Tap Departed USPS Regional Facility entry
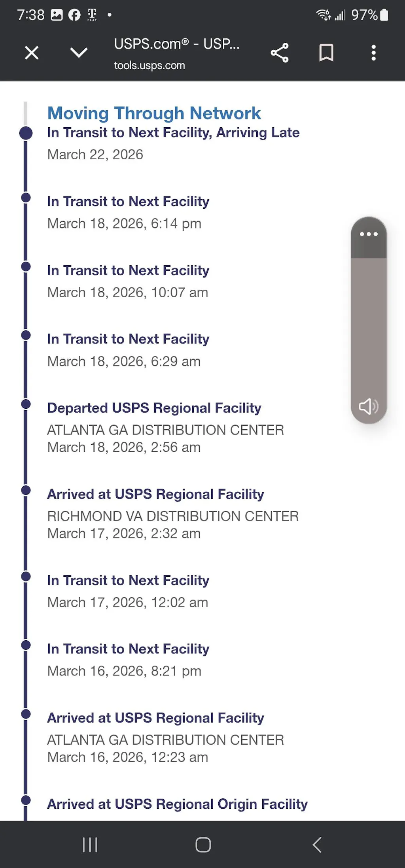This screenshot has height=868, width=405. (x=154, y=408)
